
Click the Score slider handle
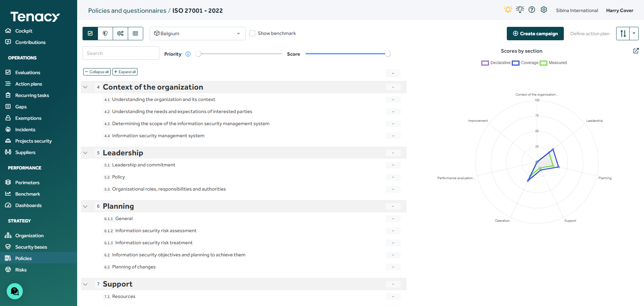(x=388, y=54)
